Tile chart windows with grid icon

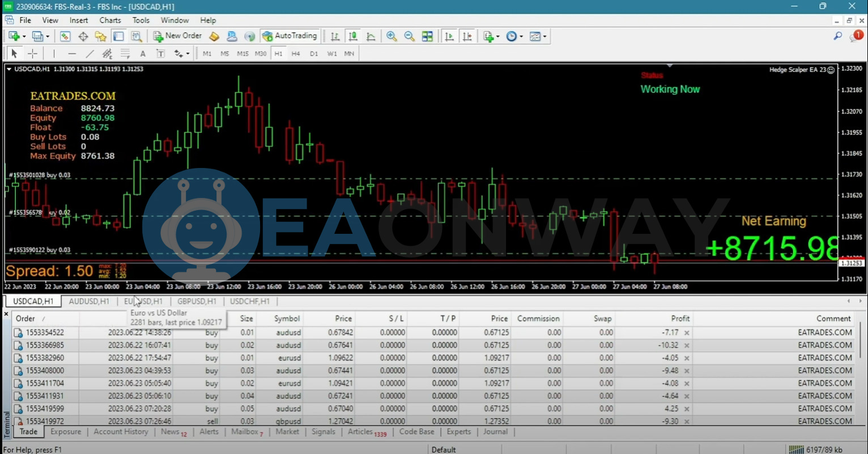click(427, 36)
